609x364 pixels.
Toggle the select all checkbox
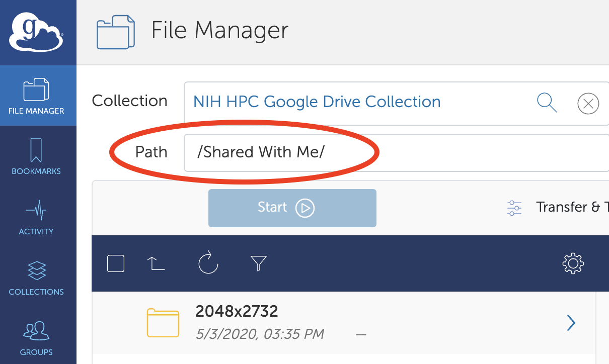coord(116,263)
